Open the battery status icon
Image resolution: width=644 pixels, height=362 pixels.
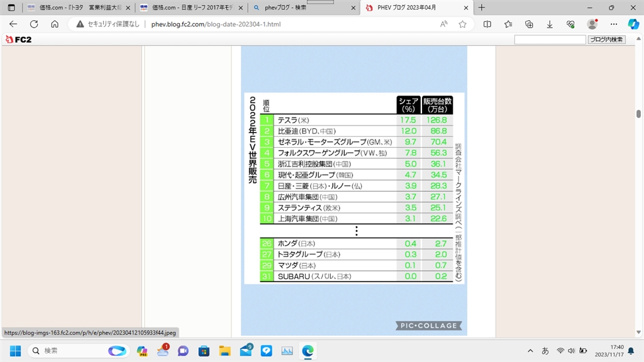(x=583, y=351)
